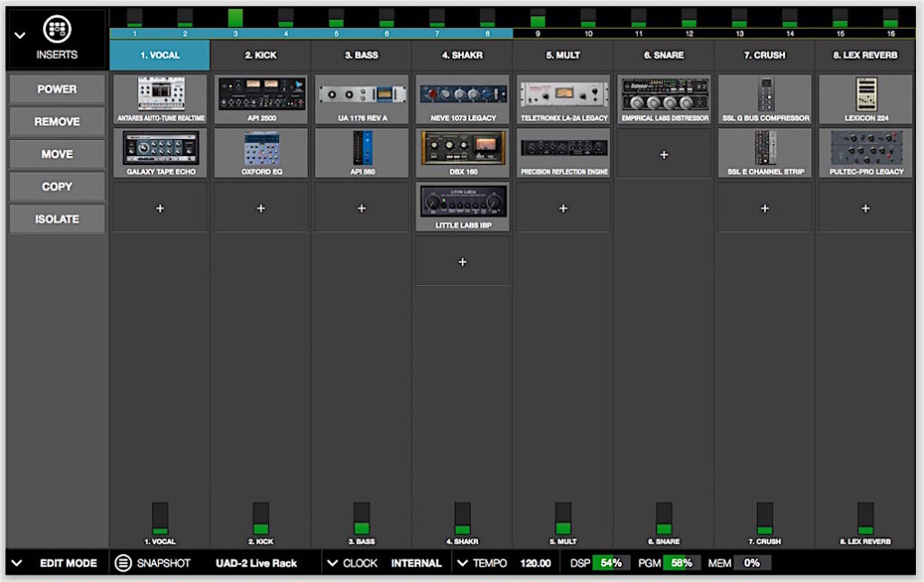Add an insert to the Shakr channel

(463, 263)
